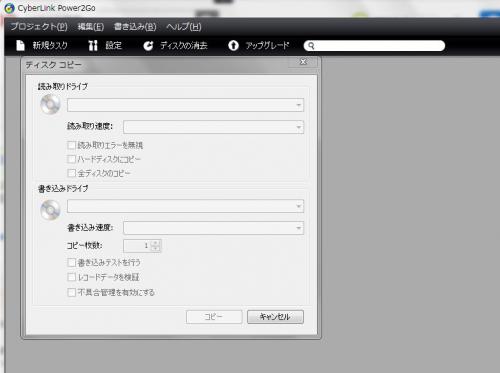Decrease コピー枚数 with down arrow
500x373 pixels.
tap(155, 249)
